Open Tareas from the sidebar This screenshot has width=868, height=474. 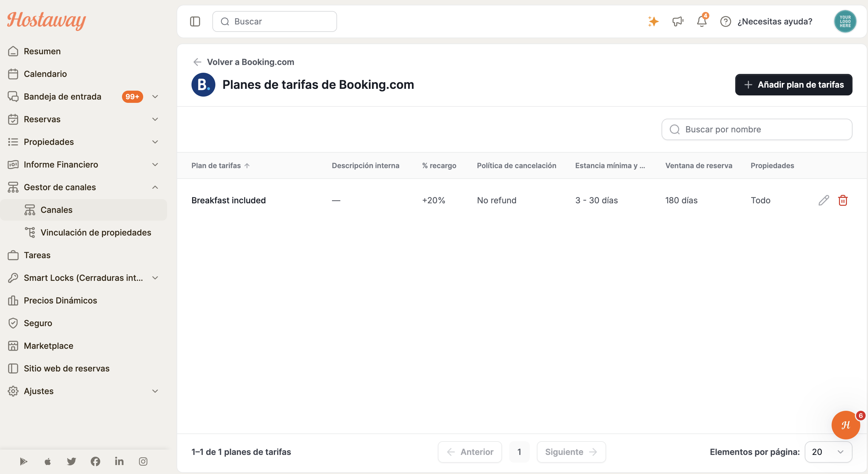tap(84, 255)
